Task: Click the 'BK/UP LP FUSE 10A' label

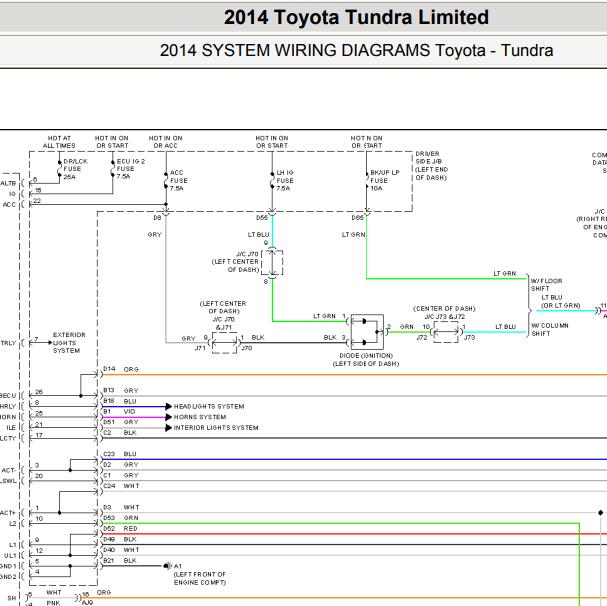Action: tap(384, 180)
